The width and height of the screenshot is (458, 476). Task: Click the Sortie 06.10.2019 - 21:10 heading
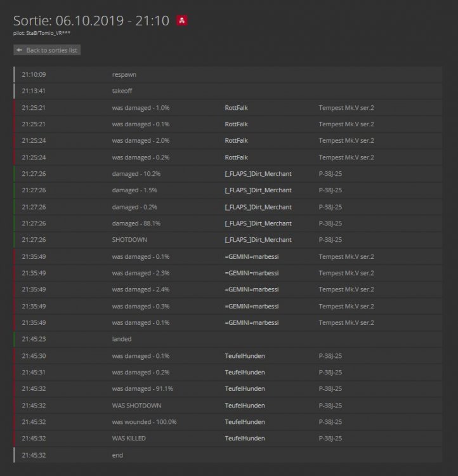(91, 21)
